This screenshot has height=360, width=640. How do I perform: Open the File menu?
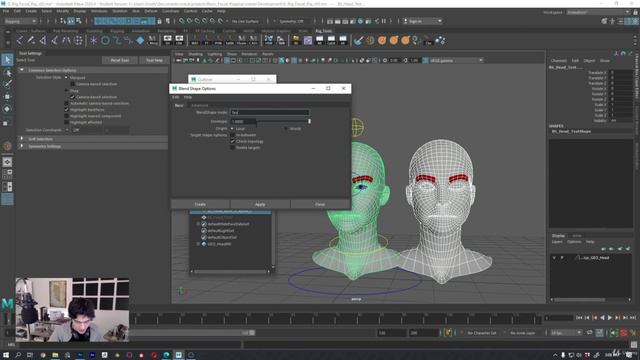(x=6, y=11)
